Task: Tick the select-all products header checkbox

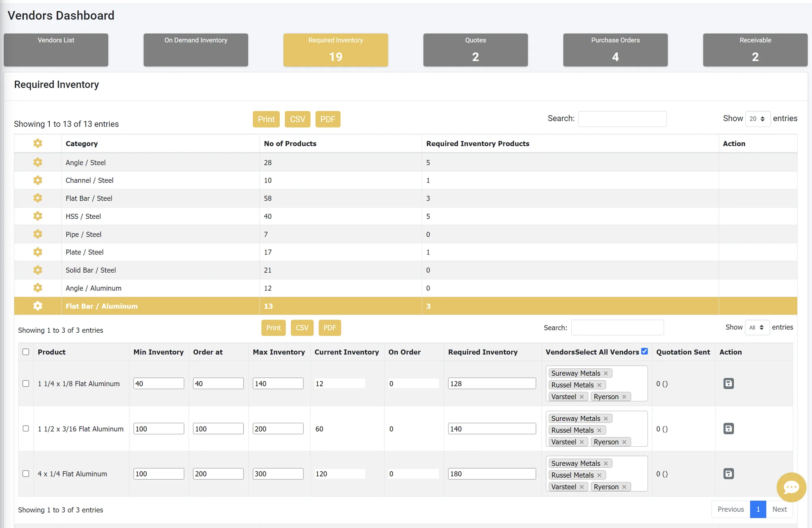Action: (x=26, y=352)
